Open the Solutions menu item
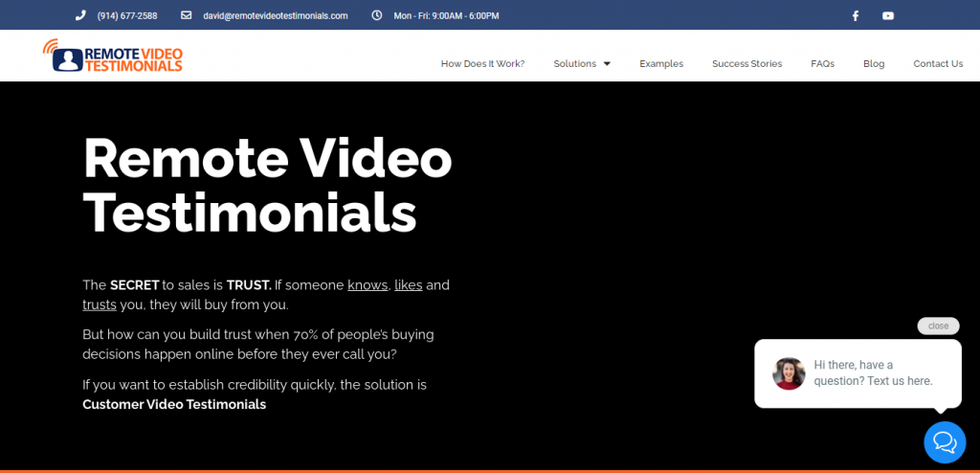This screenshot has width=980, height=473. point(575,64)
